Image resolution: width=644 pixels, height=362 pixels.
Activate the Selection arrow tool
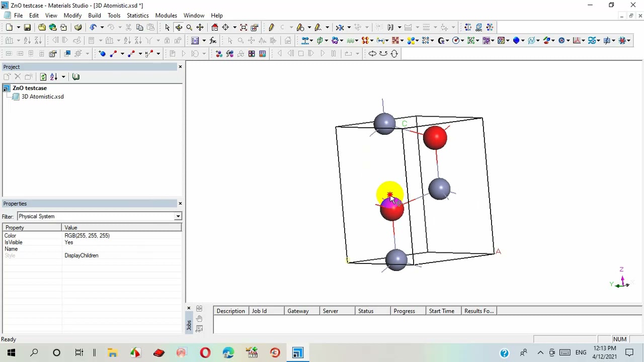tap(167, 27)
